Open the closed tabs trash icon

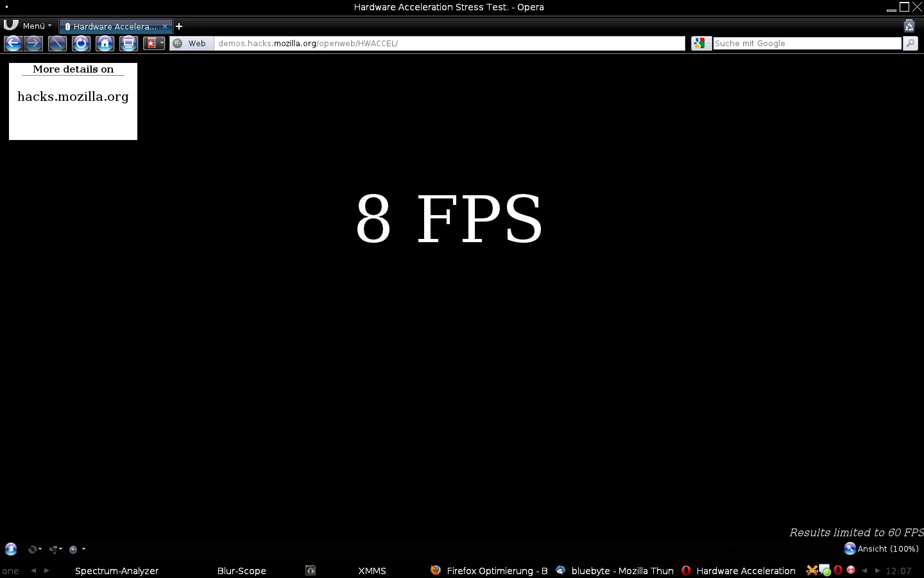click(909, 26)
